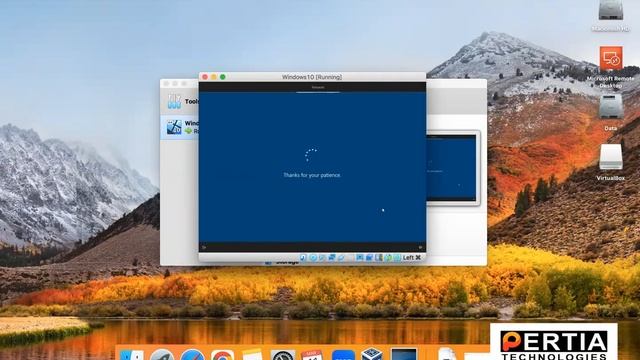The height and width of the screenshot is (360, 640).
Task: Select the Tools icon in VirtualBox Manager
Action: tap(174, 101)
